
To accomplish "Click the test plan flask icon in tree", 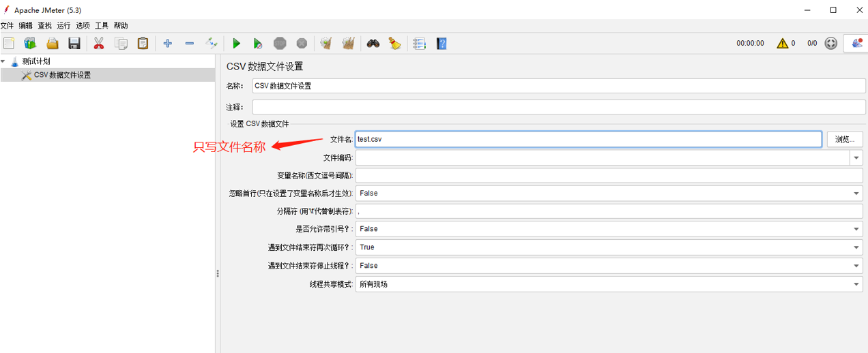I will 15,61.
